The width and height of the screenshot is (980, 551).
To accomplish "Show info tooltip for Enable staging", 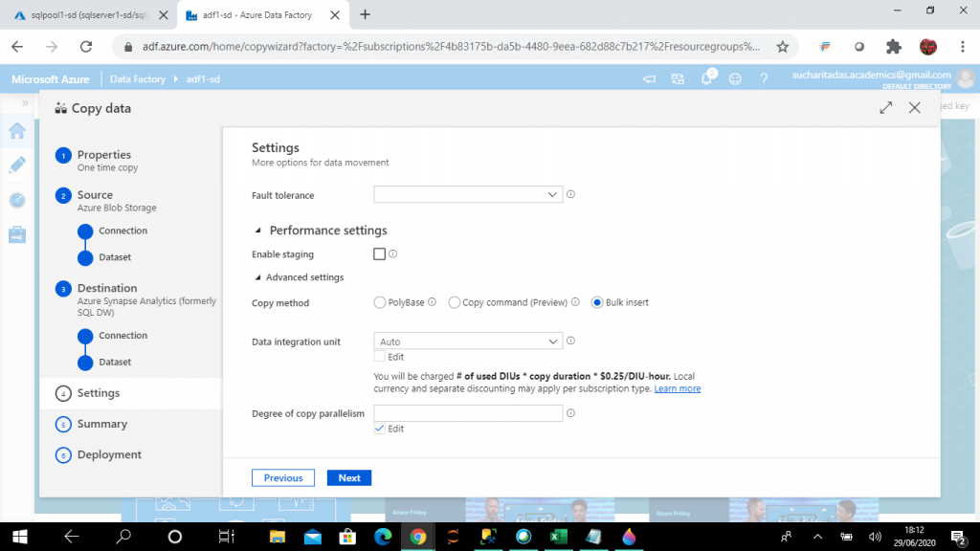I will (392, 253).
